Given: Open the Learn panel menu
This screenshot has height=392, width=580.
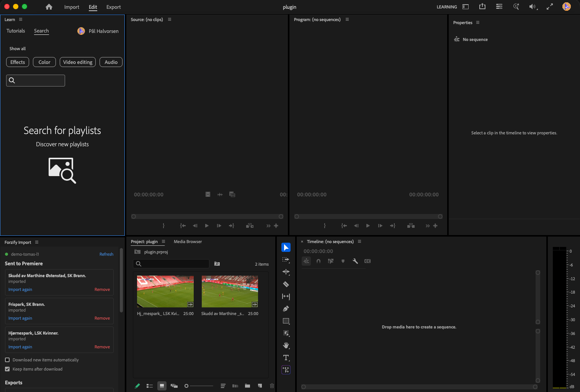Looking at the screenshot, I should pos(21,20).
